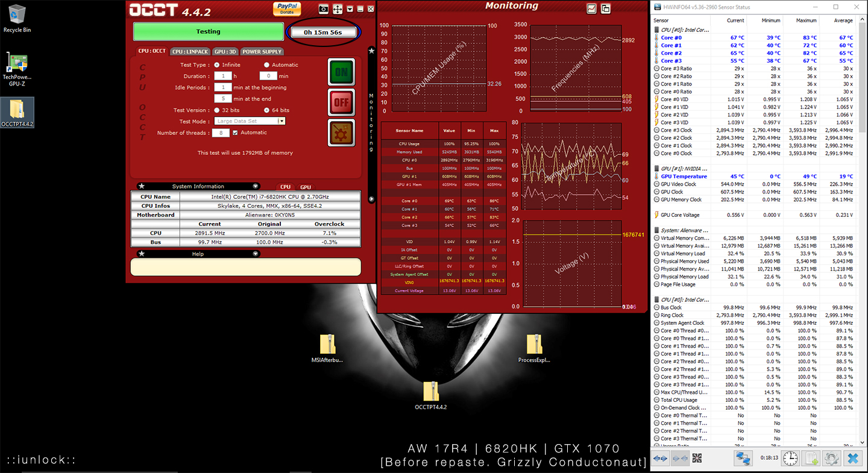Toggle Automatic threads checkbox

pos(235,133)
